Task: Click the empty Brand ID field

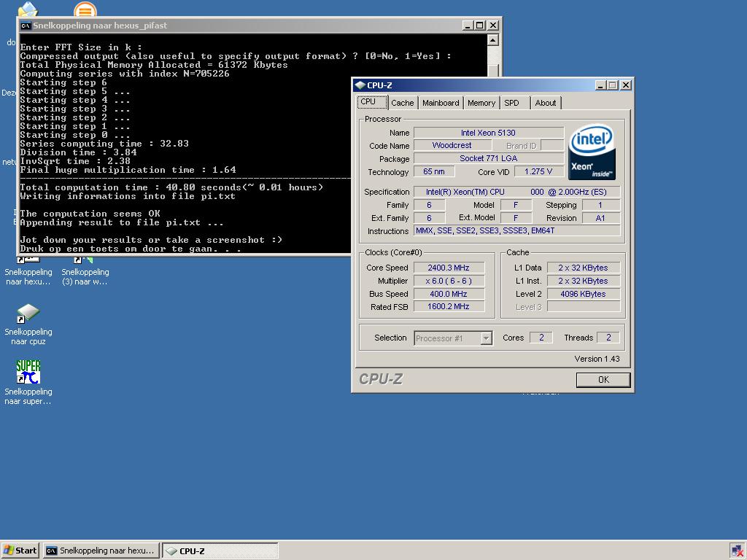Action: click(552, 145)
